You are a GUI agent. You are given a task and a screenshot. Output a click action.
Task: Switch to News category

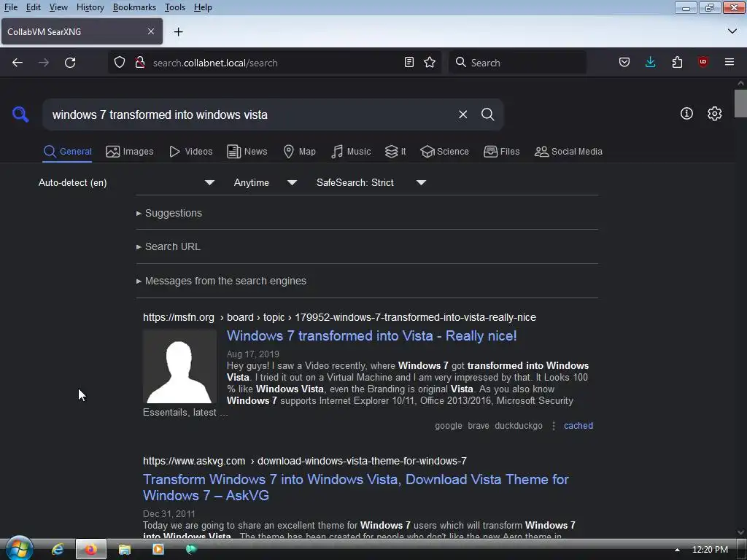click(247, 152)
